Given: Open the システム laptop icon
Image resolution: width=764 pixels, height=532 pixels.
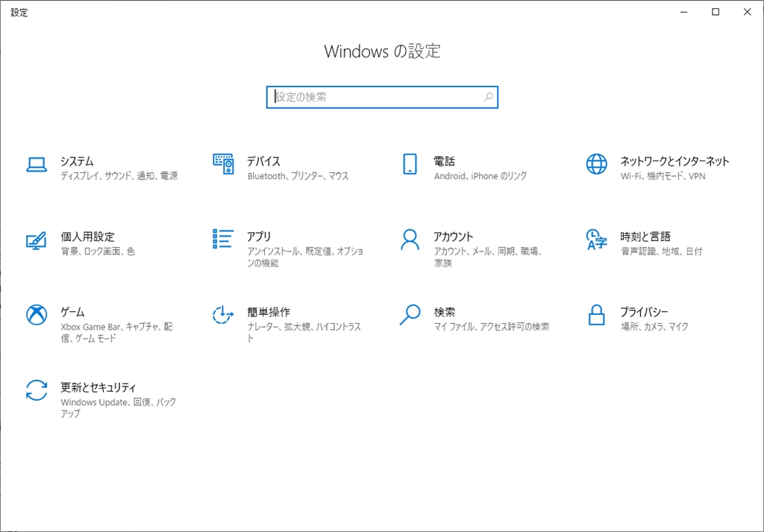Looking at the screenshot, I should pyautogui.click(x=37, y=165).
